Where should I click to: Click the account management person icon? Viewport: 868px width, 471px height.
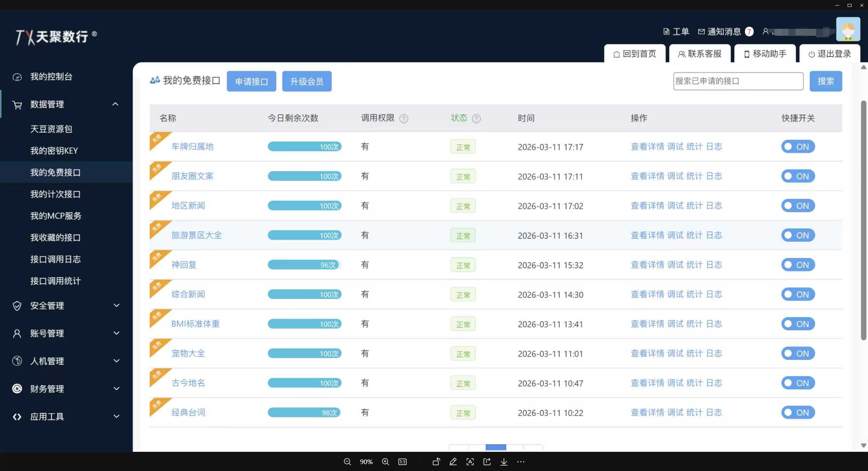point(17,333)
